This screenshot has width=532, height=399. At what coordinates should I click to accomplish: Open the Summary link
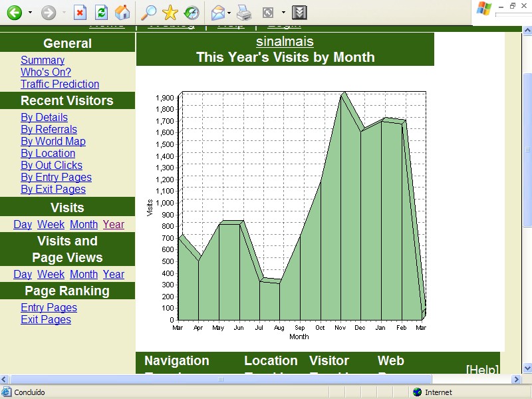point(43,60)
